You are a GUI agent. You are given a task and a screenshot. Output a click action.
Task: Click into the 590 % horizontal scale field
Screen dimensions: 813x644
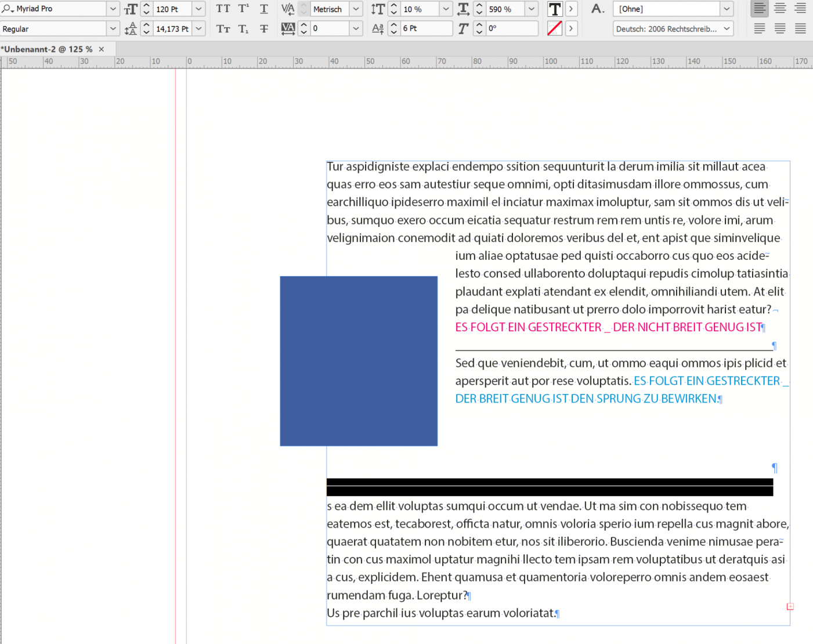coord(505,9)
